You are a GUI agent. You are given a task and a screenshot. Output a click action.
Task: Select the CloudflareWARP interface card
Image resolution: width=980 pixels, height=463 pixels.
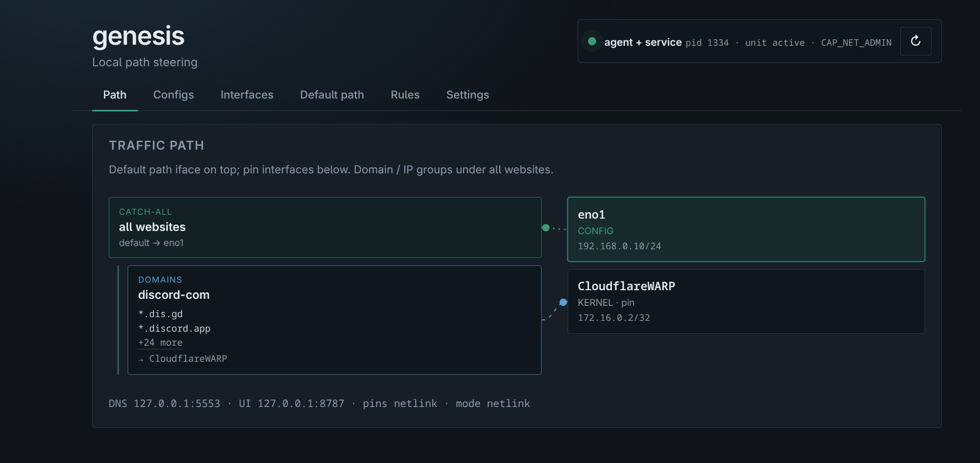point(746,301)
